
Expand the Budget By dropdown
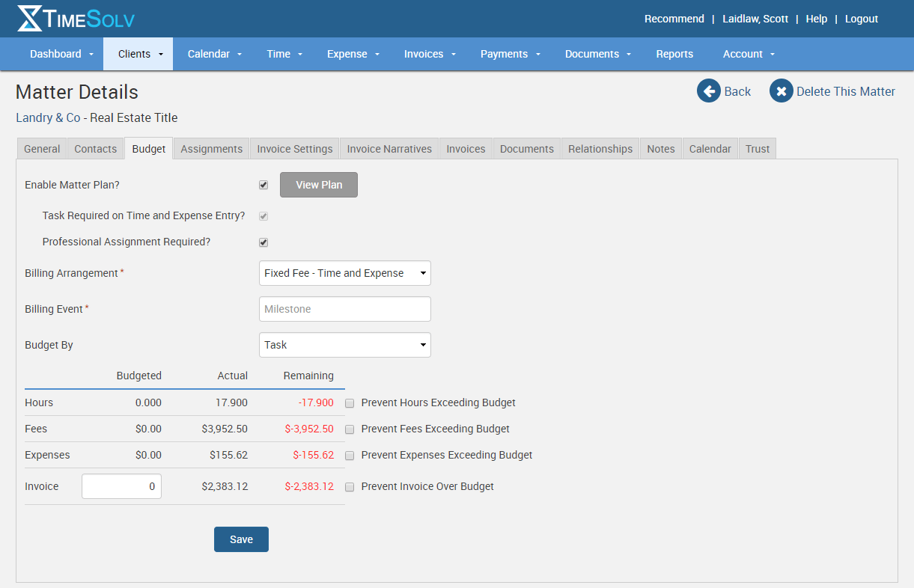(344, 345)
